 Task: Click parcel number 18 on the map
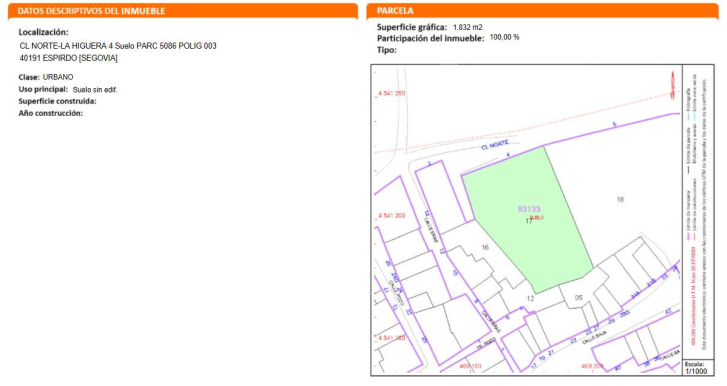coord(620,199)
